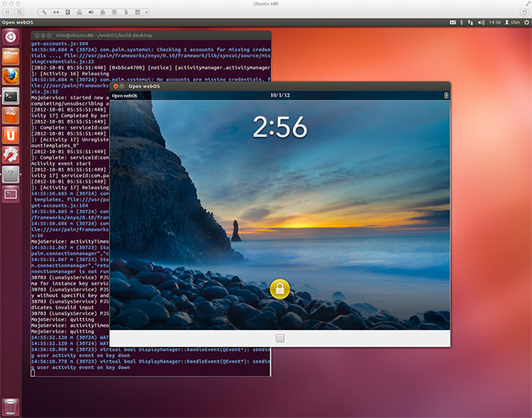Open the sound volume indicator
532x418 pixels.
[x=481, y=23]
